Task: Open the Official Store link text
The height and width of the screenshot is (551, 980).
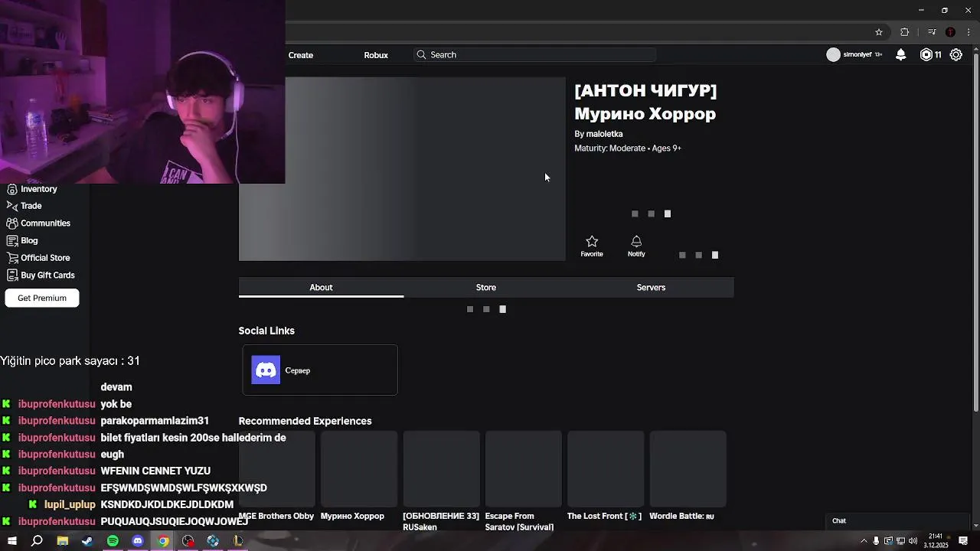Action: [x=45, y=258]
